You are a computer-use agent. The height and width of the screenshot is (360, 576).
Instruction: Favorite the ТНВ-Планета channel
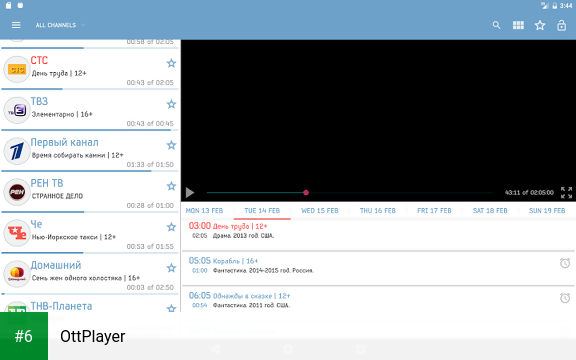pos(171,308)
